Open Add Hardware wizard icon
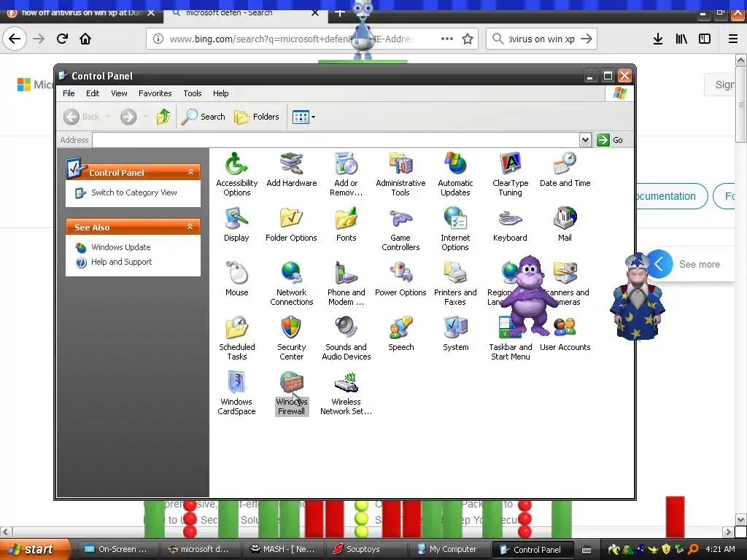Screen dimensions: 747x560 (x=291, y=169)
